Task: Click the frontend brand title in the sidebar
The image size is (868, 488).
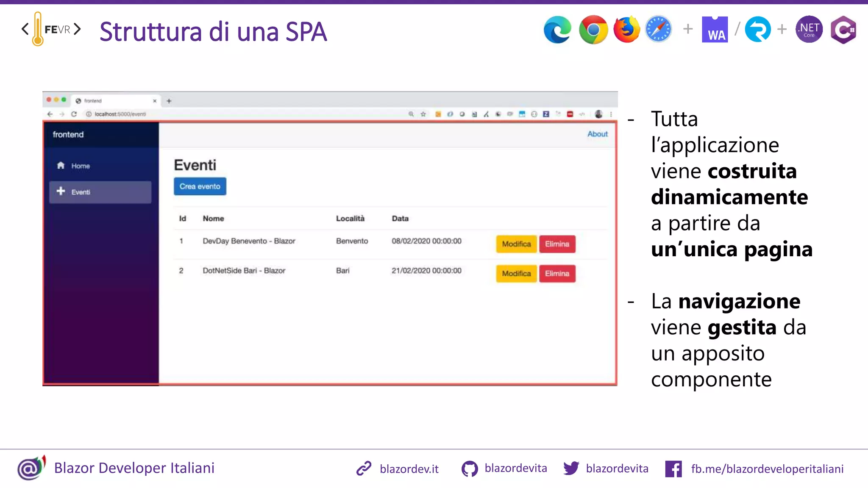Action: (68, 135)
